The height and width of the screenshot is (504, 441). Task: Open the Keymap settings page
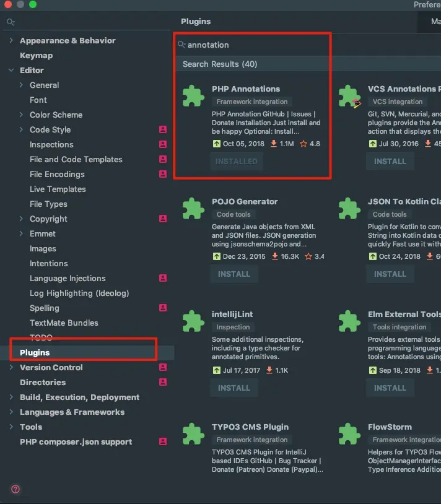click(36, 55)
